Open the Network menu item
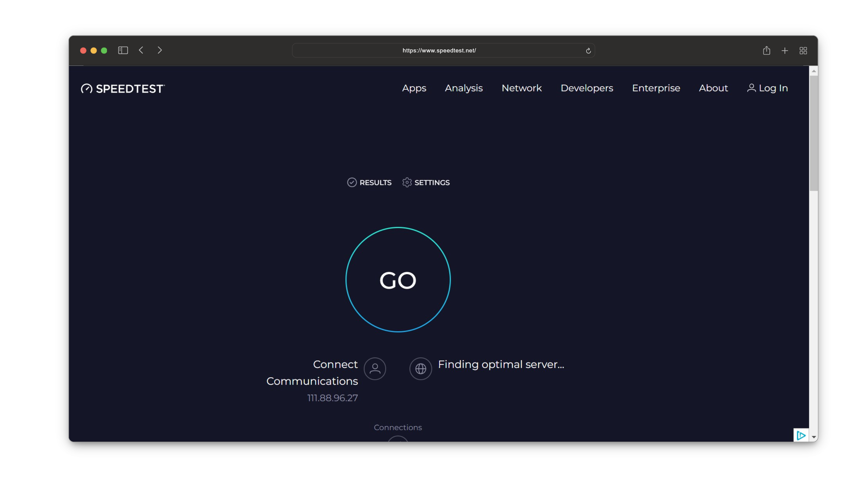 [521, 88]
